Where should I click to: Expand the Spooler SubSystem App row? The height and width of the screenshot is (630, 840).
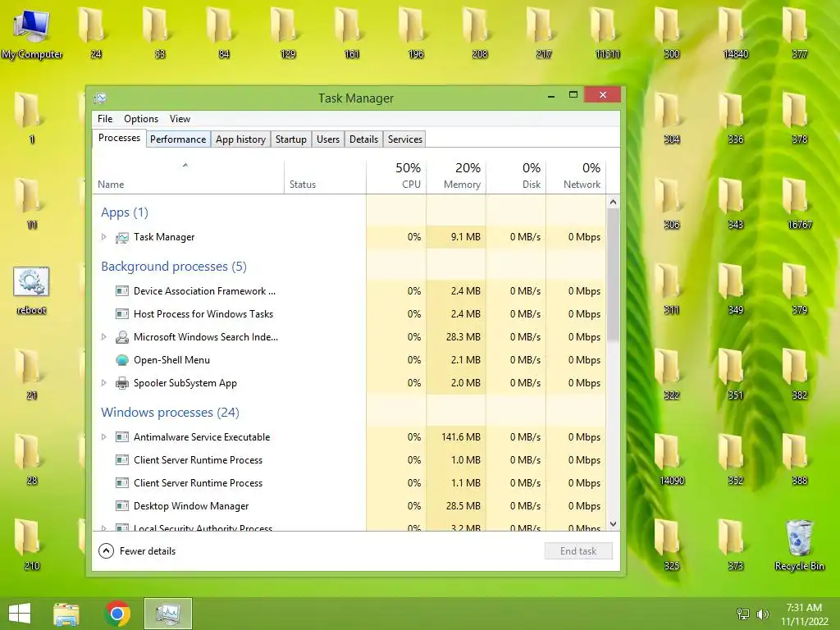pos(104,383)
